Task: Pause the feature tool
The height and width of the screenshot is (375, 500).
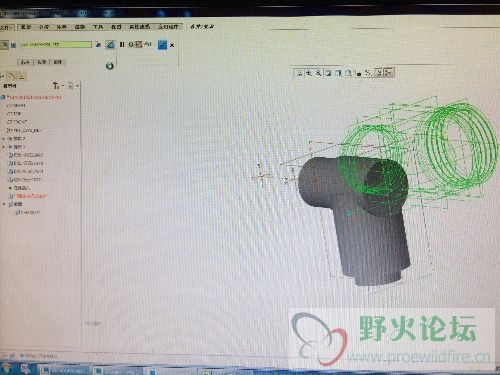Action: 122,44
